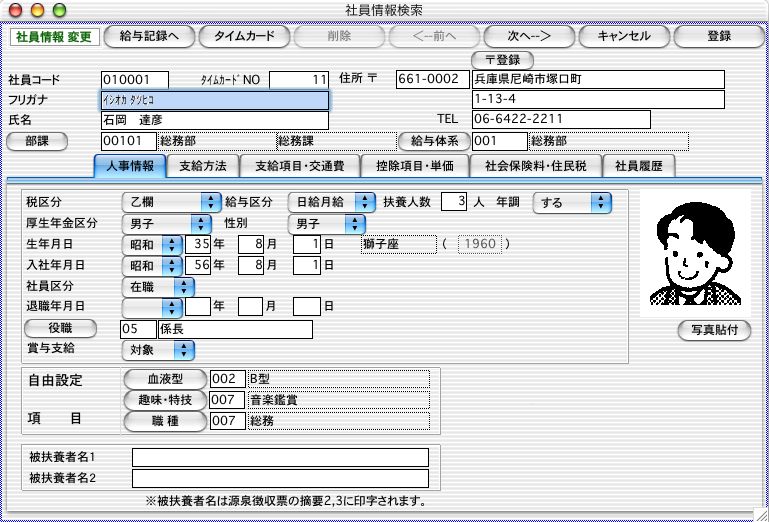Click the 登録 save button
769x522 pixels.
pyautogui.click(x=718, y=36)
